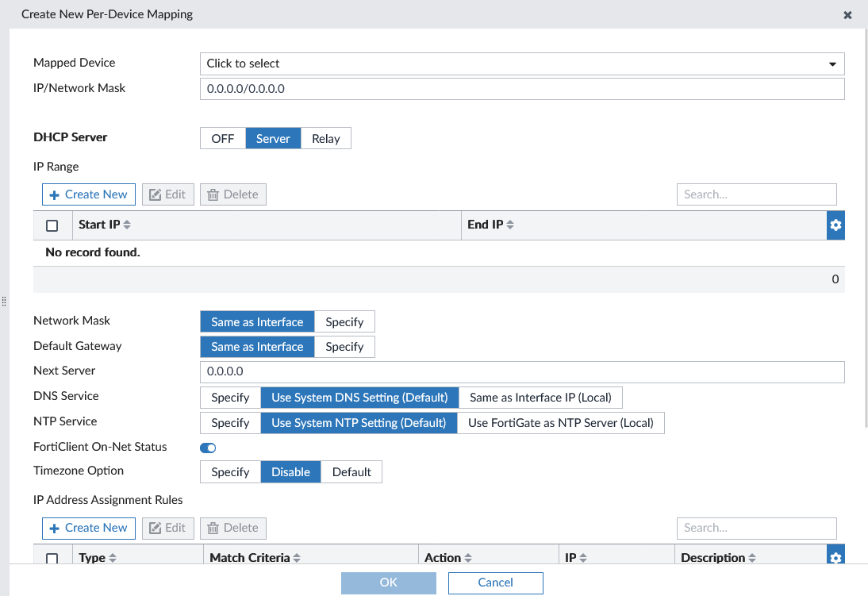Image resolution: width=868 pixels, height=596 pixels.
Task: Click the Cancel button
Action: tap(495, 583)
